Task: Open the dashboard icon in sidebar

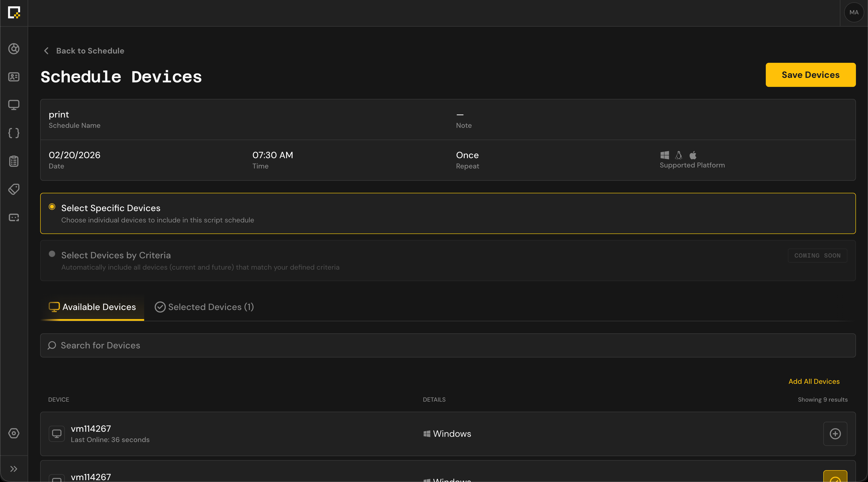Action: tap(14, 49)
